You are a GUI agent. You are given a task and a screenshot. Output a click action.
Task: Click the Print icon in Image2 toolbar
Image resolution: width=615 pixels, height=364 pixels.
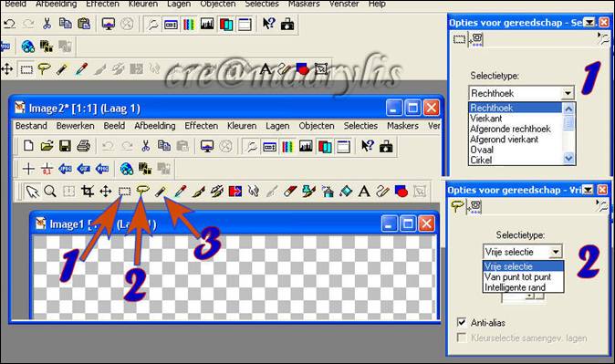point(83,146)
